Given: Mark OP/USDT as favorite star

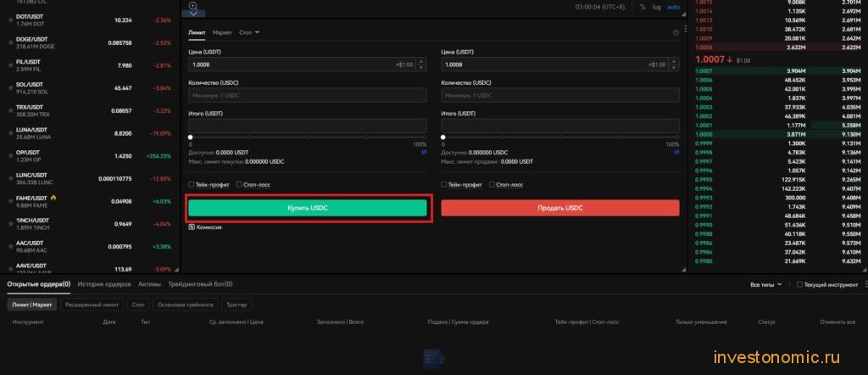Looking at the screenshot, I should (x=10, y=156).
